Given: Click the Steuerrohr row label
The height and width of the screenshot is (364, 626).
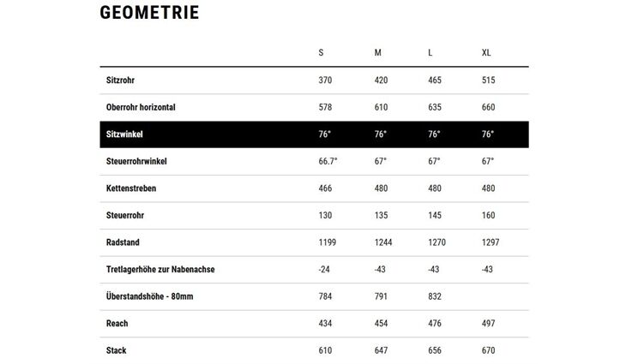Looking at the screenshot, I should pos(125,215).
